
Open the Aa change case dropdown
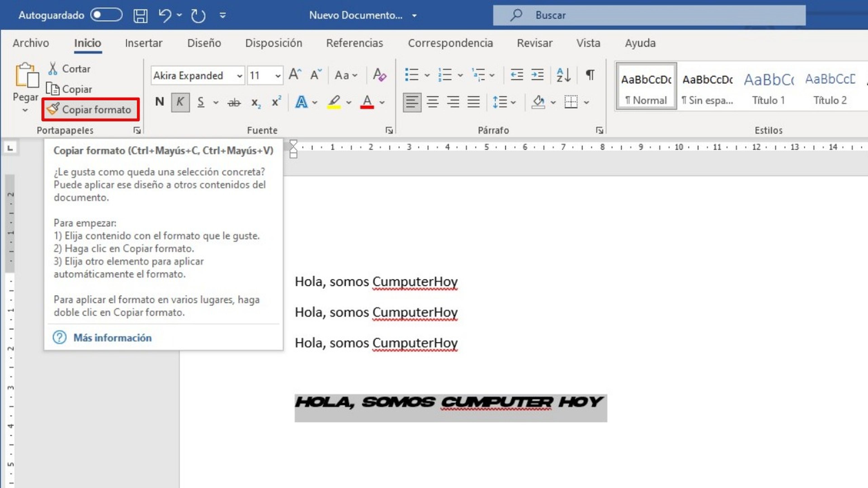pyautogui.click(x=346, y=75)
